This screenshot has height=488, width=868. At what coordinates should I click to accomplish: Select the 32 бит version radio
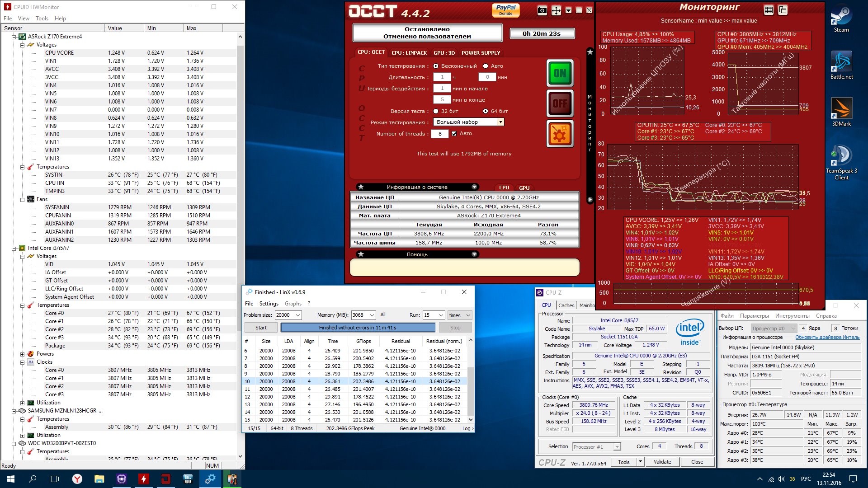point(436,111)
